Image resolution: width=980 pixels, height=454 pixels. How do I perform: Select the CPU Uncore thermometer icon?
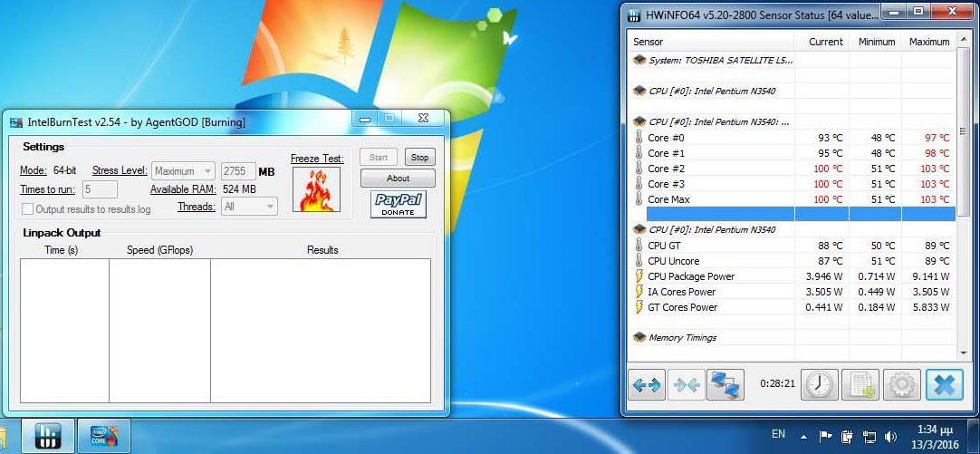pyautogui.click(x=639, y=261)
